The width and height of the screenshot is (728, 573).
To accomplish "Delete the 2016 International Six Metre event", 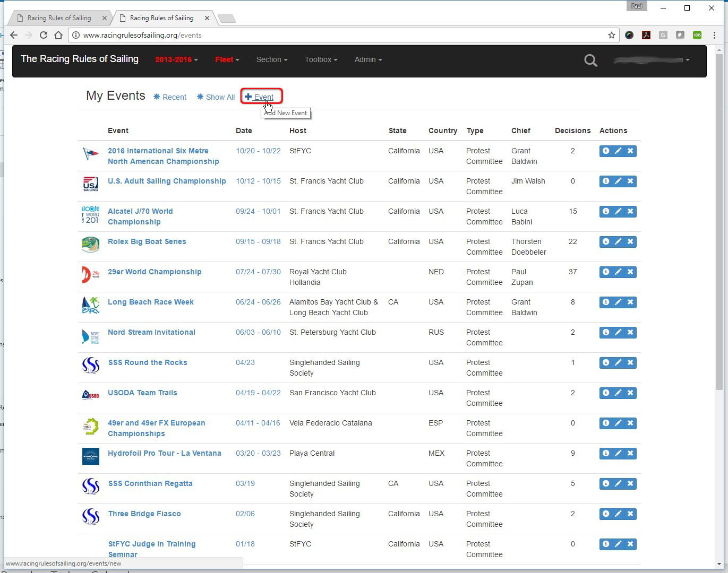I will pos(630,151).
